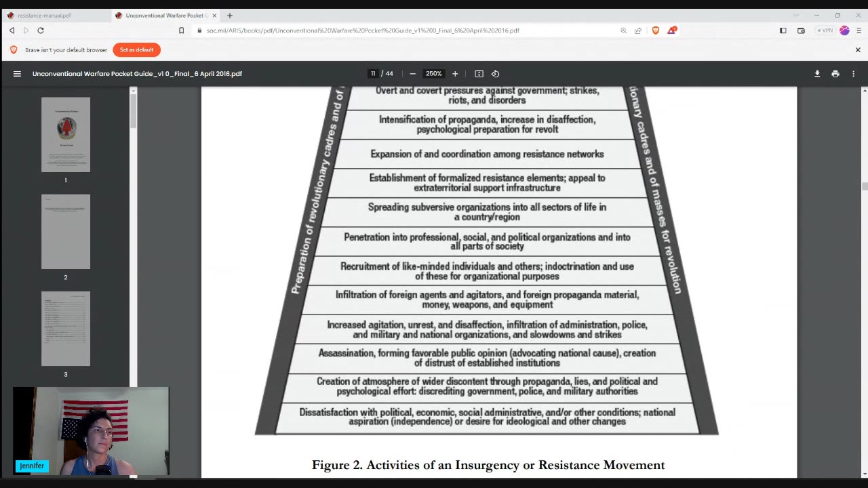Open Brave Rewards triangle icon

[x=671, y=30]
